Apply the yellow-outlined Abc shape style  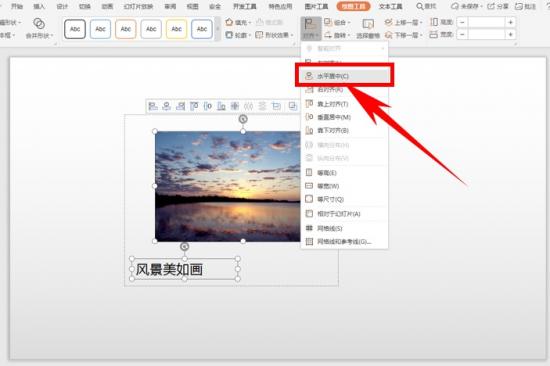pos(176,29)
